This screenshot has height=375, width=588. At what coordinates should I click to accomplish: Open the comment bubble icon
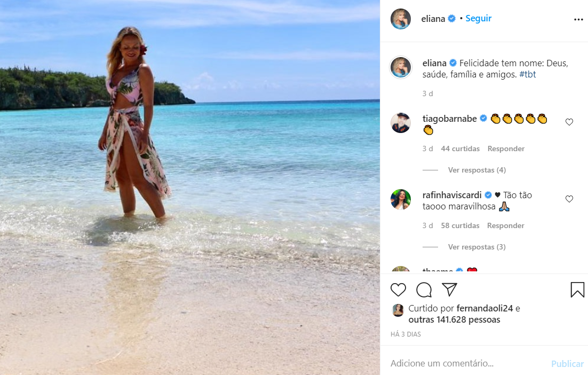[424, 290]
